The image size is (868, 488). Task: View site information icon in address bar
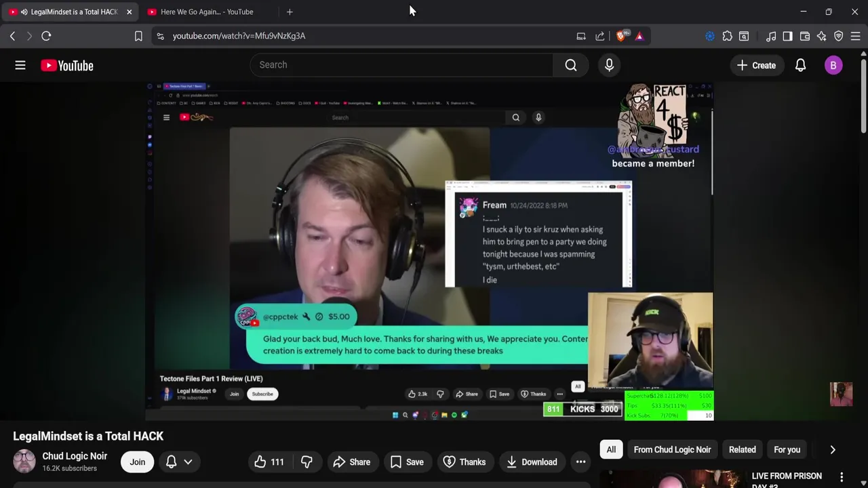click(x=160, y=36)
